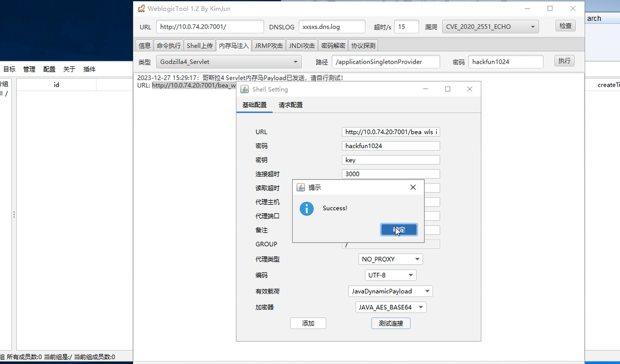Image resolution: width=620 pixels, height=364 pixels.
Task: Click the id column header in background table
Action: (x=56, y=85)
